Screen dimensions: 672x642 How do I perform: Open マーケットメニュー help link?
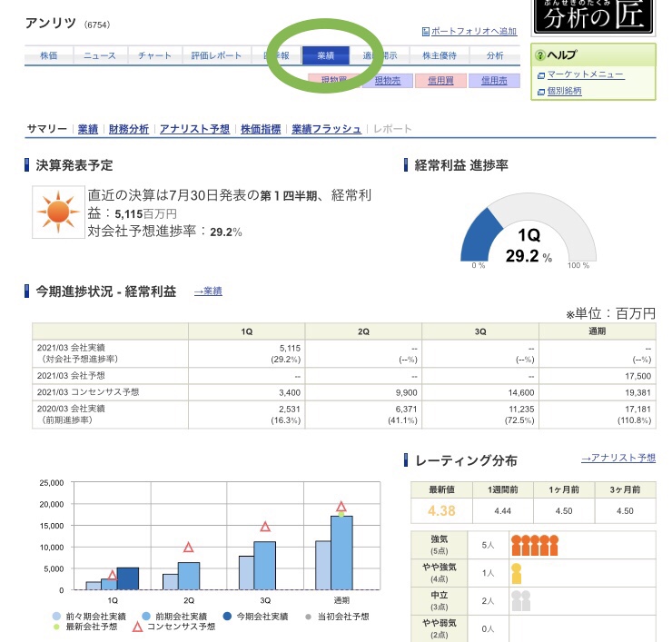pos(585,74)
